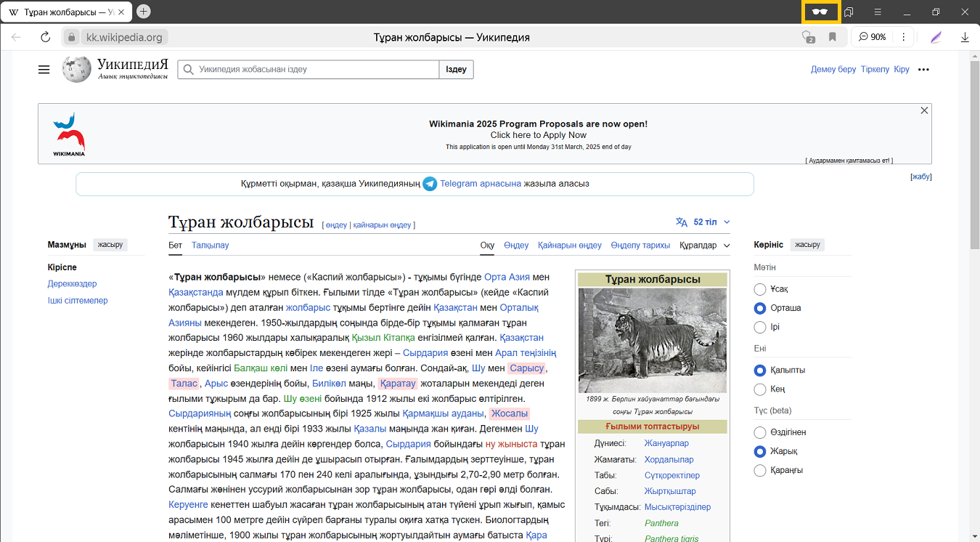Select the Ұсақ text size radio button
Screen dimensions: 980x542
(x=760, y=289)
